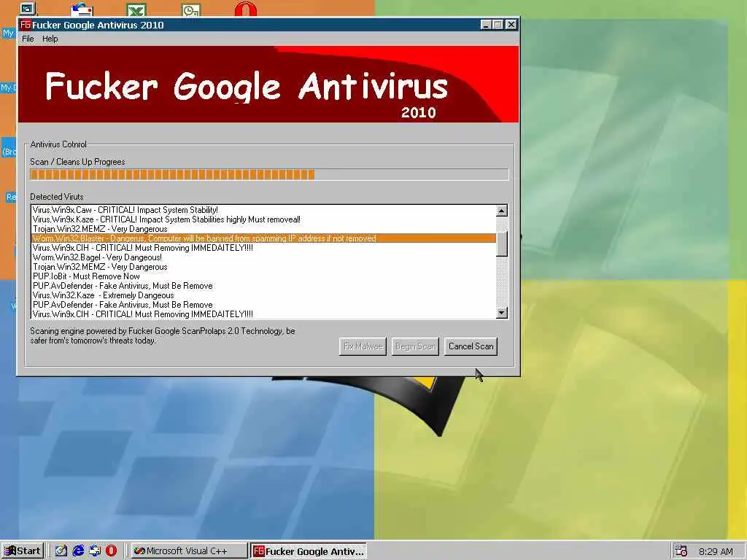The width and height of the screenshot is (747, 560).
Task: Click the Excel desktop icon
Action: point(136,9)
